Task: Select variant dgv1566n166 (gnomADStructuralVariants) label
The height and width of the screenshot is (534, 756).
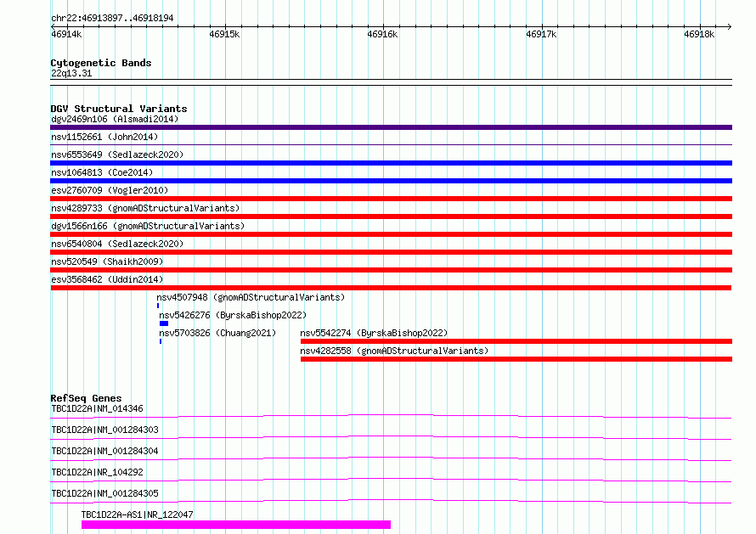Action: click(148, 226)
